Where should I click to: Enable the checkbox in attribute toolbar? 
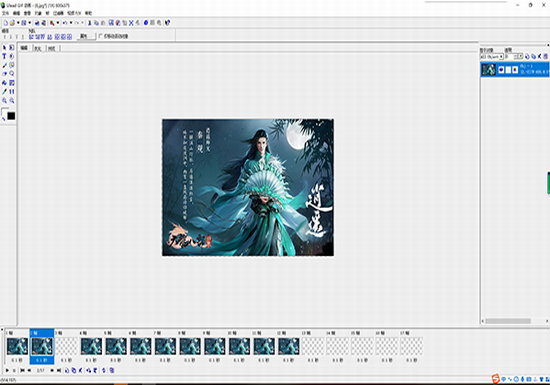coord(101,36)
